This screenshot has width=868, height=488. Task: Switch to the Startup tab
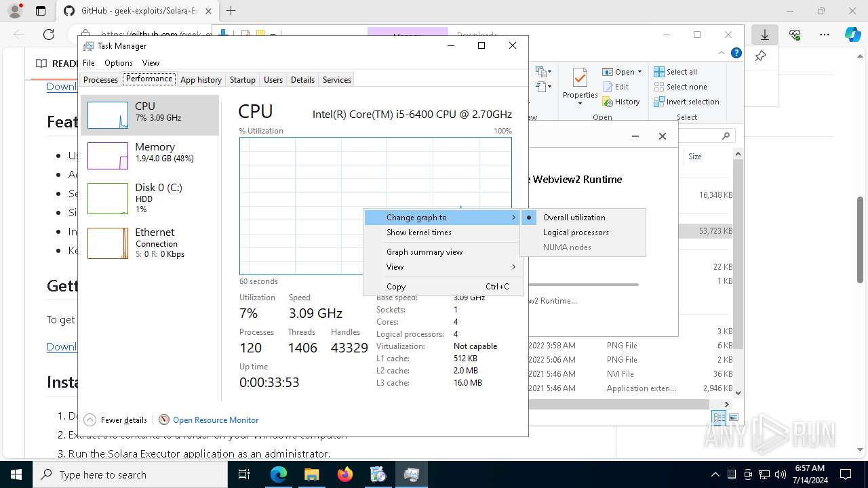click(242, 80)
